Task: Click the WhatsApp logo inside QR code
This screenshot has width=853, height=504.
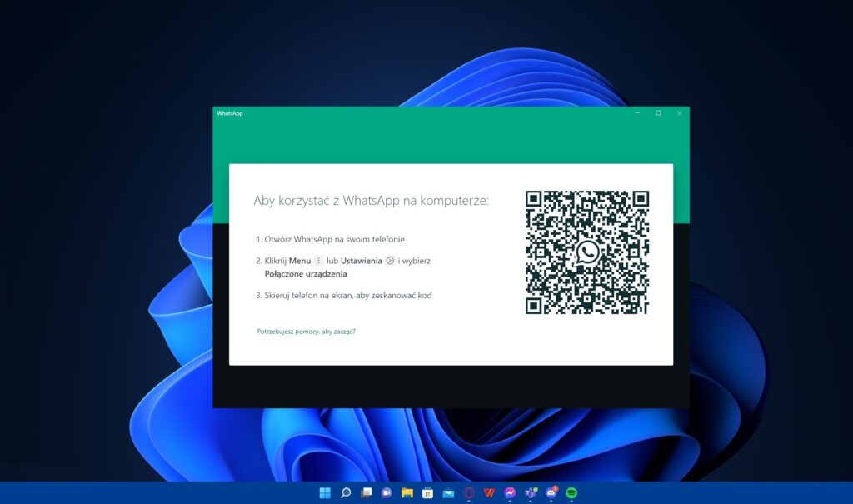Action: click(x=587, y=252)
